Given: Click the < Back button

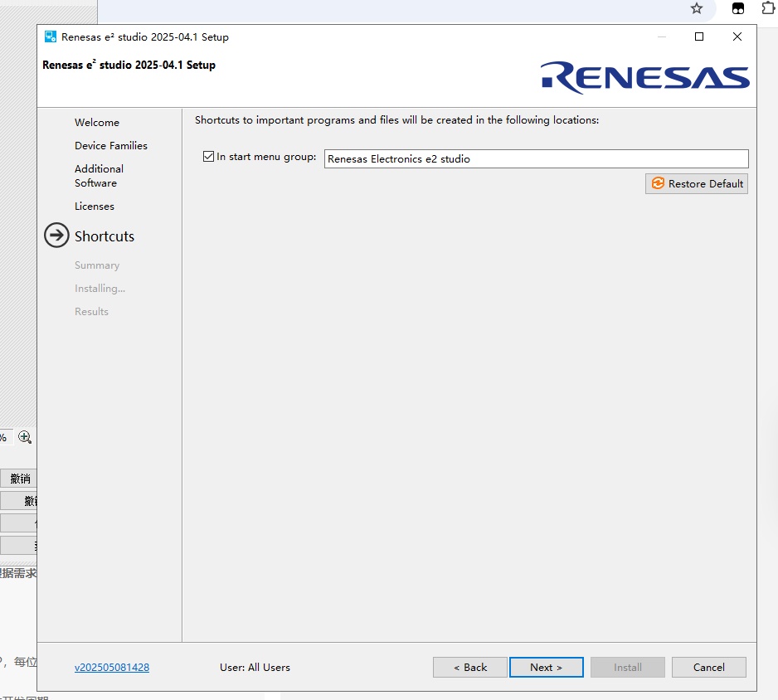Looking at the screenshot, I should tap(470, 668).
